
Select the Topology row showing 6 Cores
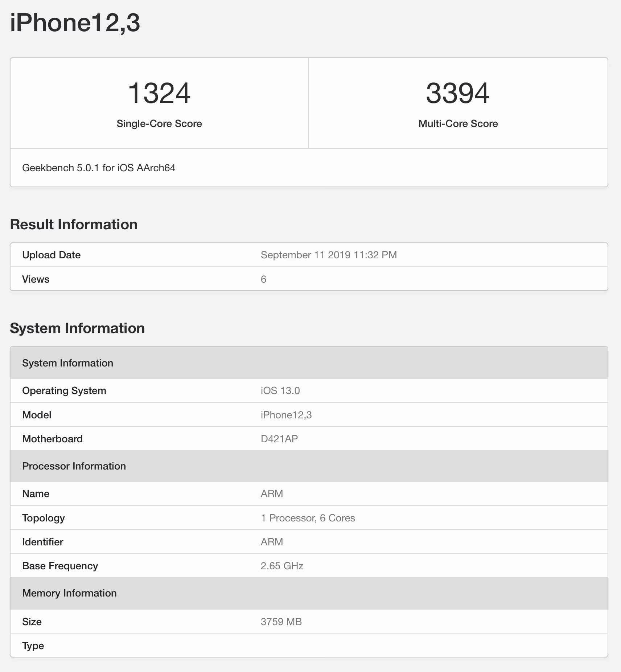coord(308,518)
